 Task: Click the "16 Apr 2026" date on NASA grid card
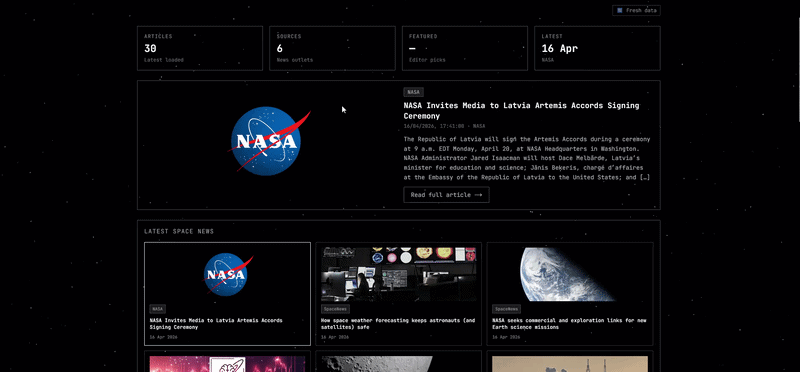click(163, 337)
